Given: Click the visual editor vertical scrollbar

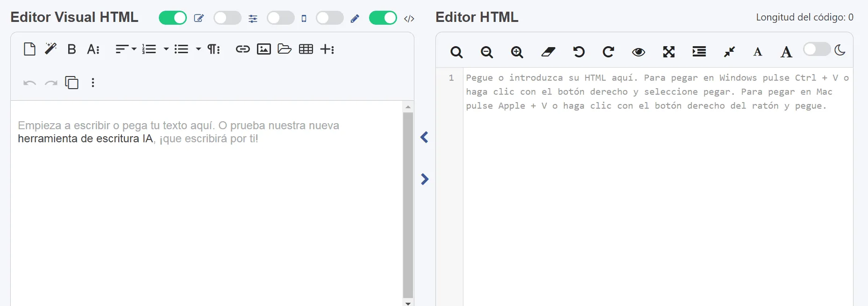Looking at the screenshot, I should click(x=408, y=205).
